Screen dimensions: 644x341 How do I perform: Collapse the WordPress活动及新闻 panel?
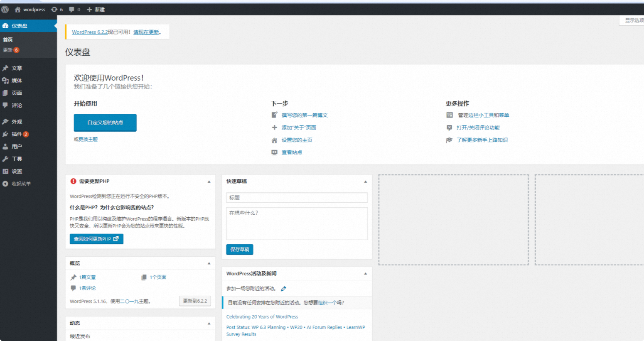366,274
